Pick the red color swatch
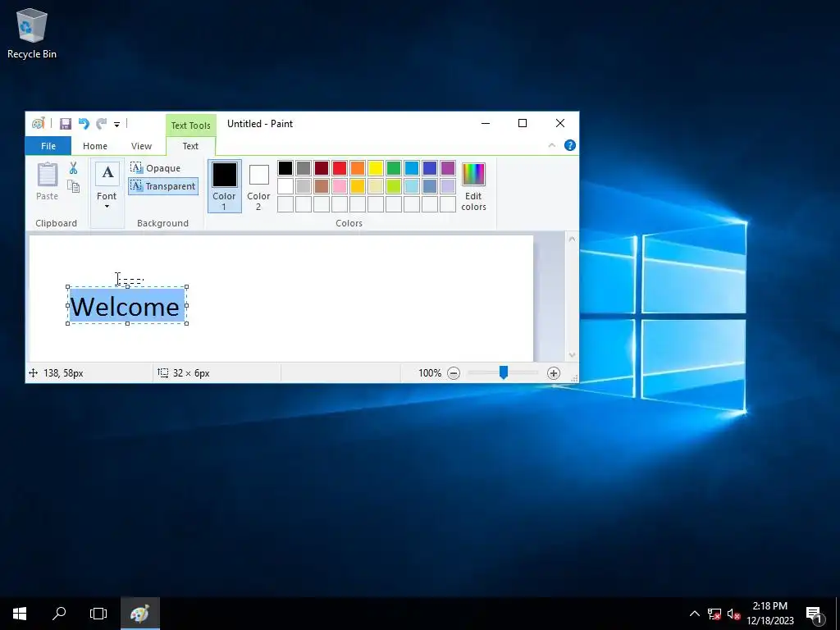Viewport: 840px width, 630px height. click(340, 168)
